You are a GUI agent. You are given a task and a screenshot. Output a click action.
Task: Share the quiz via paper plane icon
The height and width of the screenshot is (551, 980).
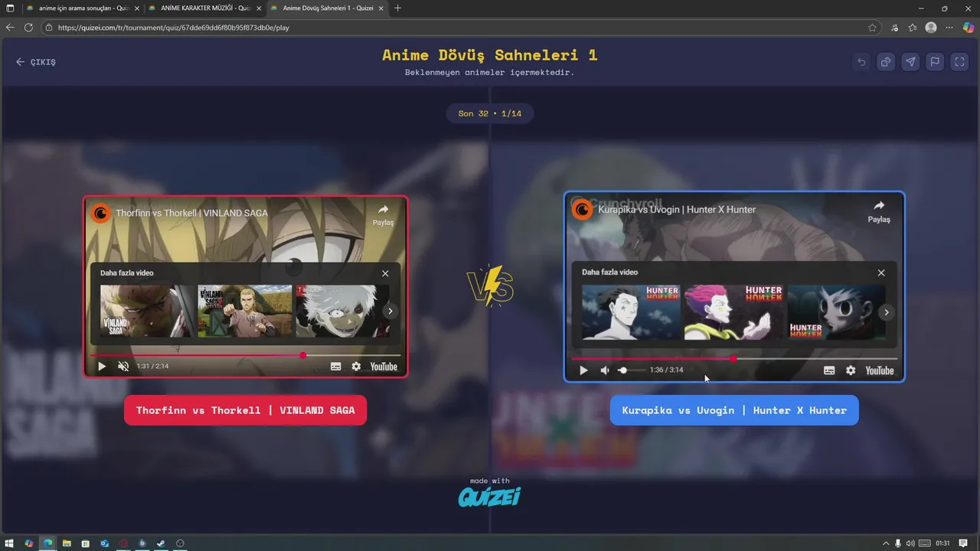pyautogui.click(x=910, y=62)
